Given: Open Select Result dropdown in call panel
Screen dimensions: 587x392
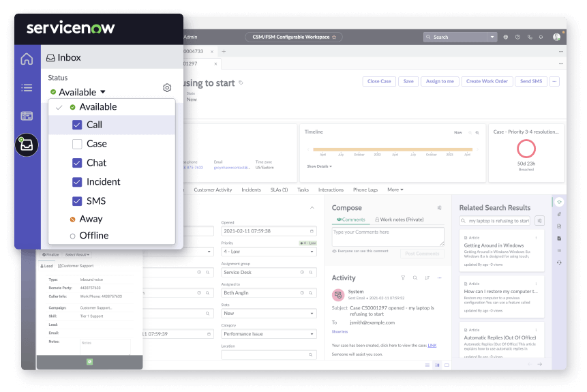Looking at the screenshot, I should [78, 254].
